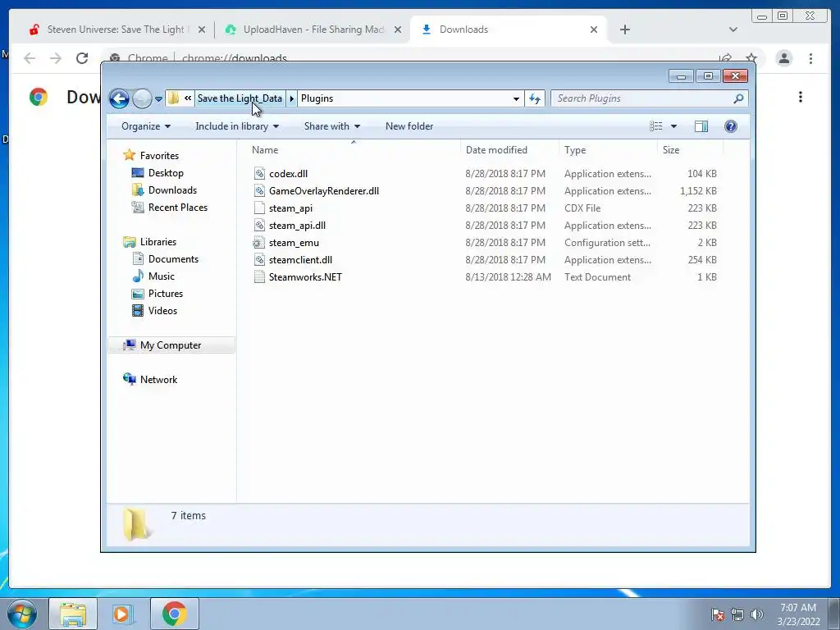Image resolution: width=840 pixels, height=630 pixels.
Task: Open Pictures library
Action: tap(166, 294)
